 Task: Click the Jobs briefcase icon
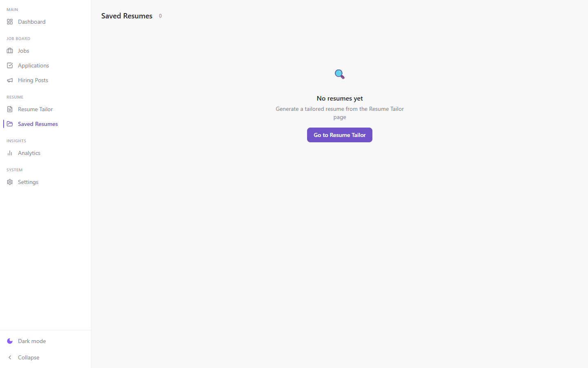click(x=10, y=51)
